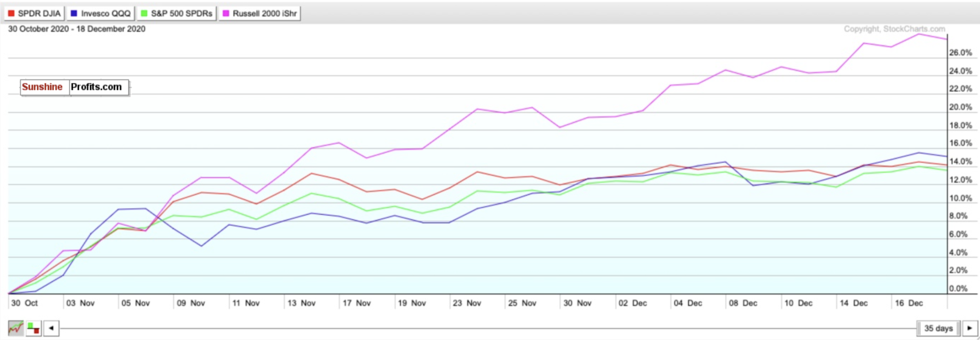This screenshot has width=980, height=340.
Task: Click the magenta Russell 2000 color swatch
Action: [x=226, y=13]
